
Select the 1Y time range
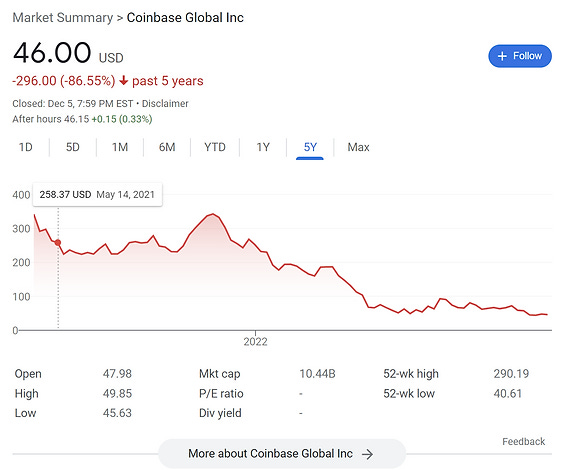[263, 147]
